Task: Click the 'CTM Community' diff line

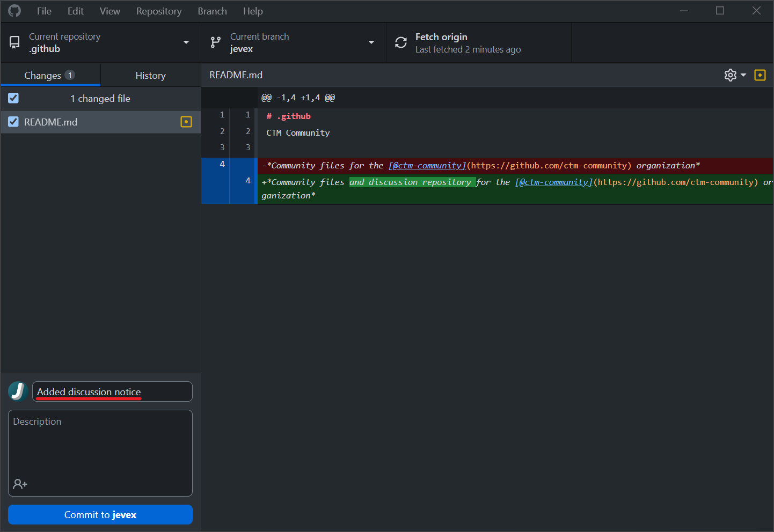Action: (x=298, y=132)
